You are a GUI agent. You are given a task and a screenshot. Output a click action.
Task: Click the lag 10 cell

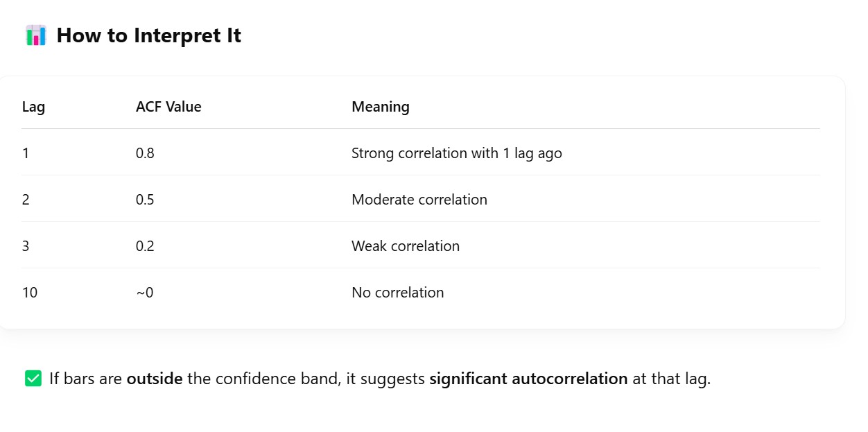click(x=30, y=293)
